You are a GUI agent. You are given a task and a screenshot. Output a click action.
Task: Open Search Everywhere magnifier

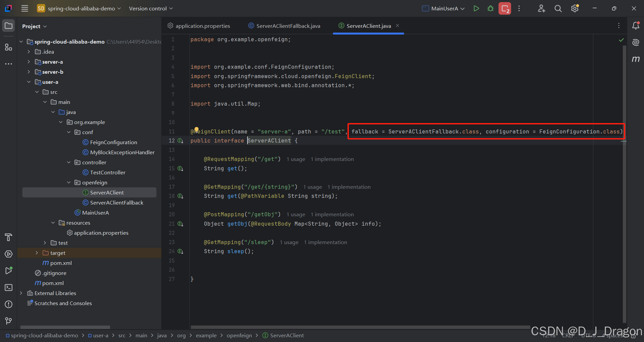558,8
